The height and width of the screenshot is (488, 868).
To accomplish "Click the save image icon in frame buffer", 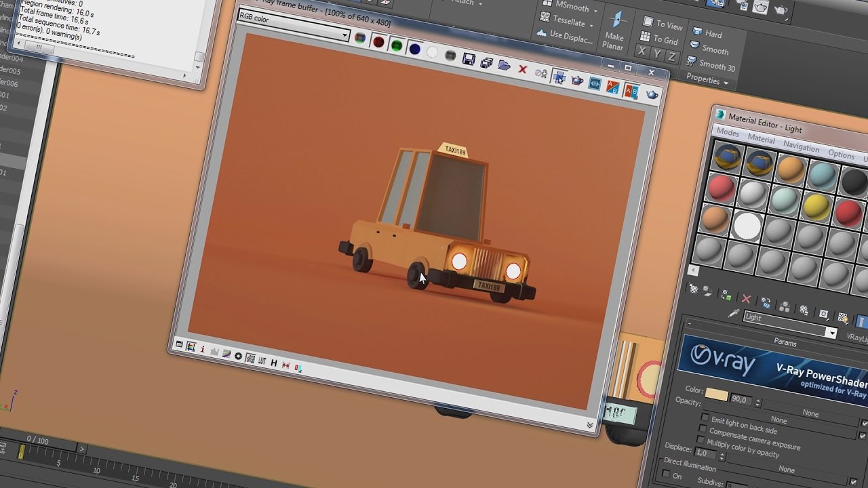I will pos(467,59).
